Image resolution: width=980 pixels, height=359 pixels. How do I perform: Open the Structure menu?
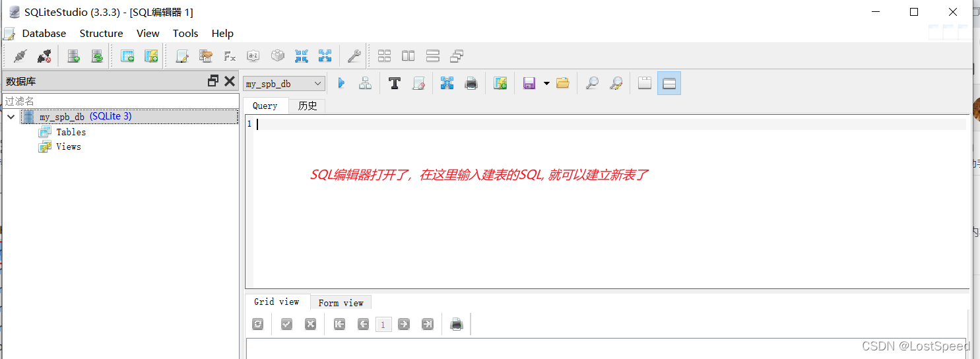pyautogui.click(x=101, y=34)
